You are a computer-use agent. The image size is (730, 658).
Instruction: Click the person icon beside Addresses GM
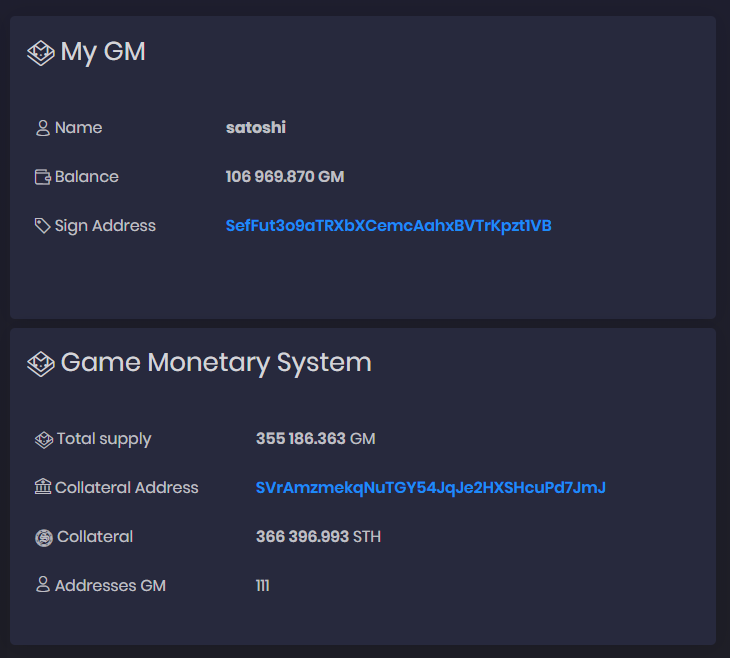click(x=43, y=584)
